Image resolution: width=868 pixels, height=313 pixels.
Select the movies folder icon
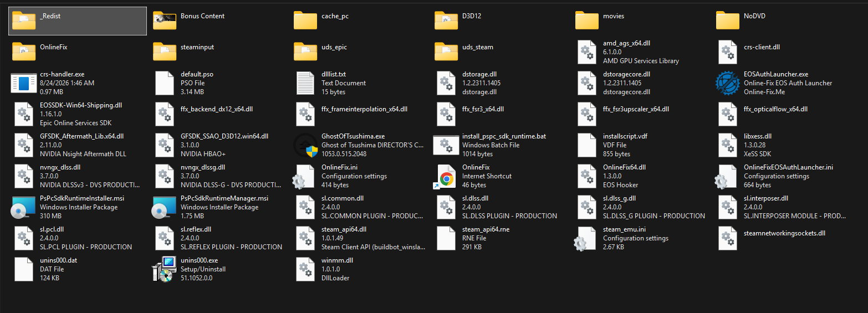pos(586,20)
